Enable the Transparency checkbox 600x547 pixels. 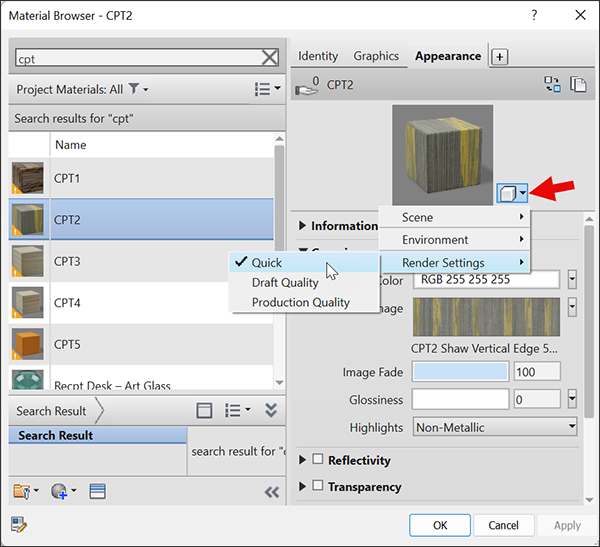(x=318, y=487)
